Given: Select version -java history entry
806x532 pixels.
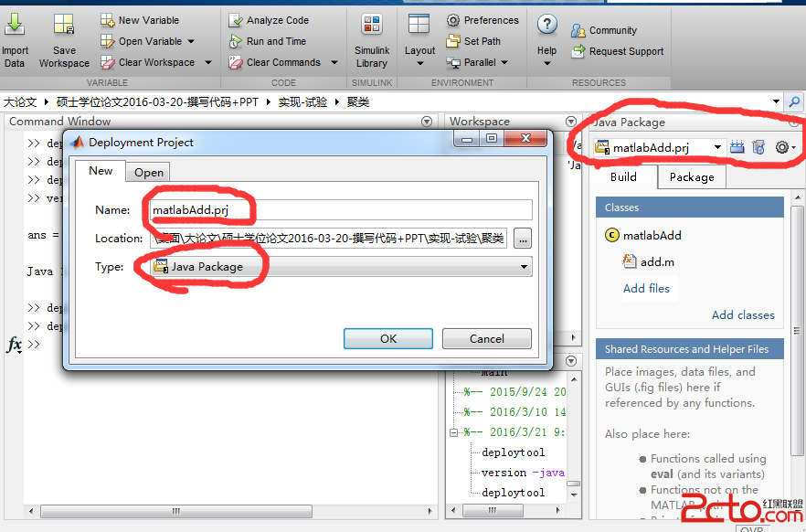Looking at the screenshot, I should [x=523, y=473].
